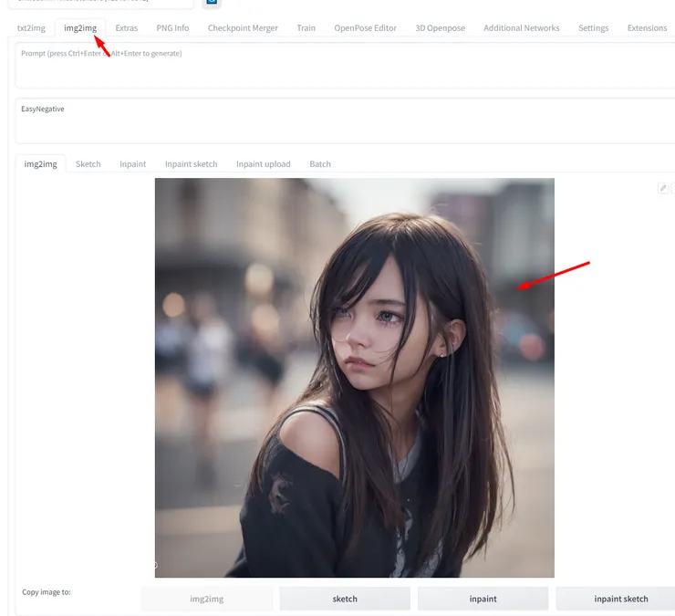
Task: Open the Additional Networks tab
Action: (x=522, y=28)
